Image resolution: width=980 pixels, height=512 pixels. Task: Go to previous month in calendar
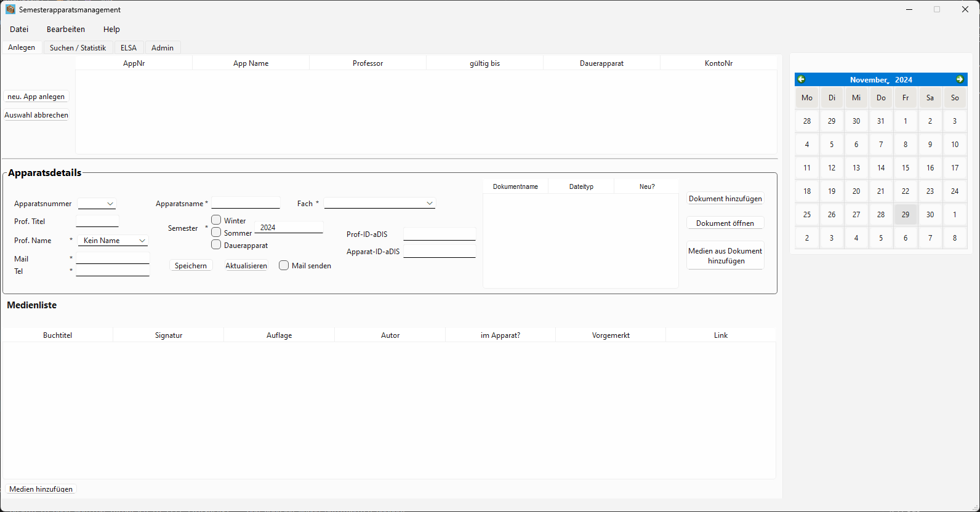801,79
